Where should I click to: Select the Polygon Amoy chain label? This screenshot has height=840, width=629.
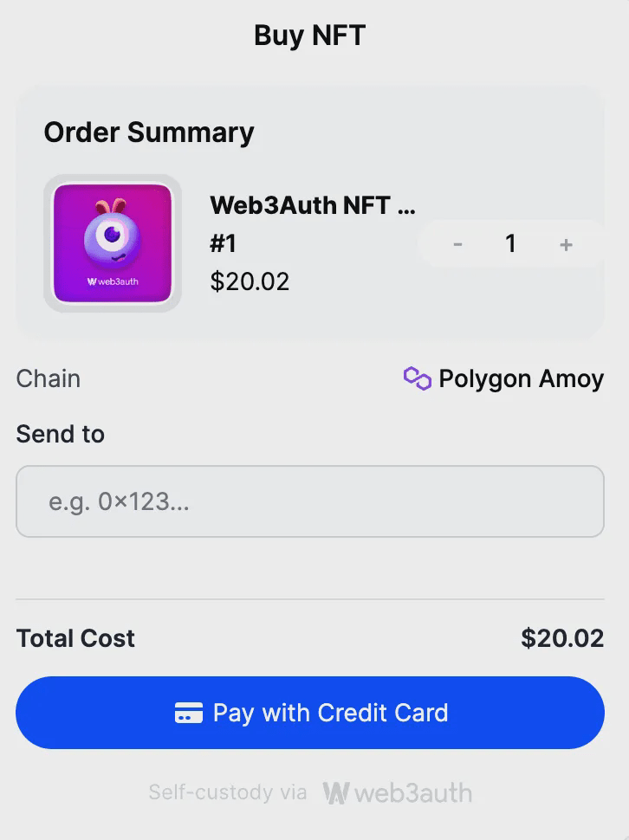521,378
